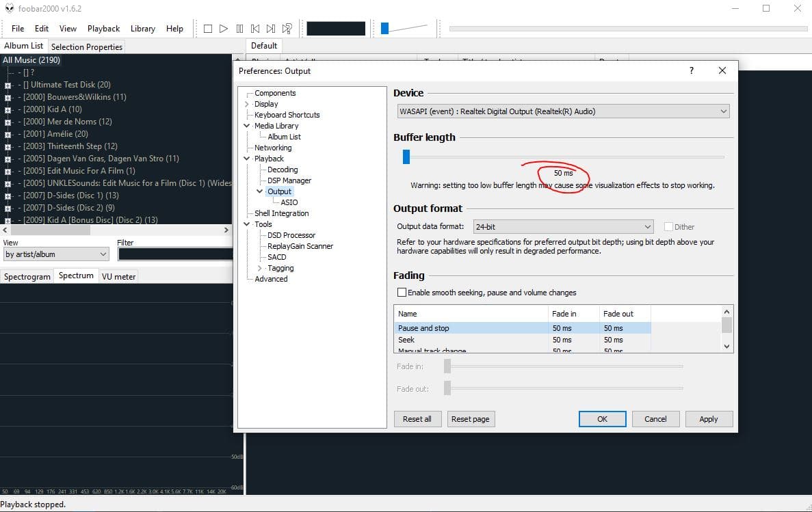Select the DSP Manager preferences page
Image resolution: width=812 pixels, height=512 pixels.
(x=289, y=180)
